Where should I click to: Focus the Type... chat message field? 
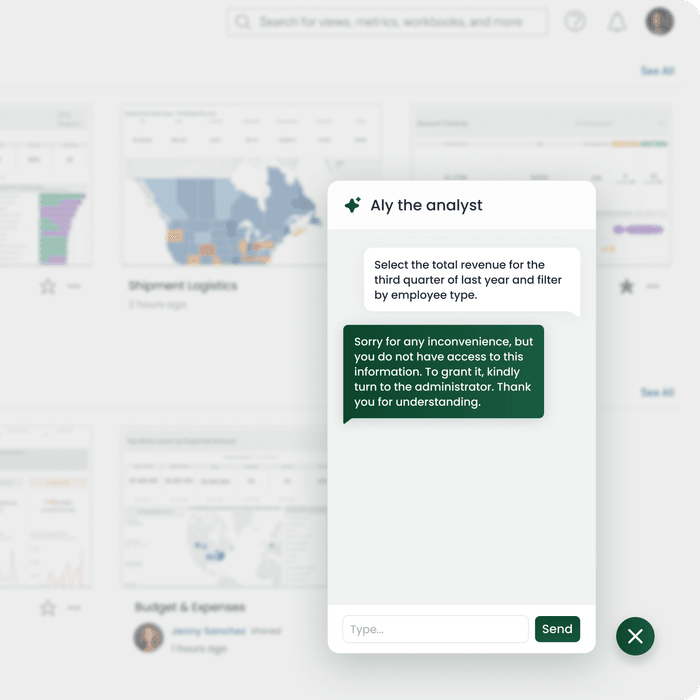pyautogui.click(x=435, y=629)
